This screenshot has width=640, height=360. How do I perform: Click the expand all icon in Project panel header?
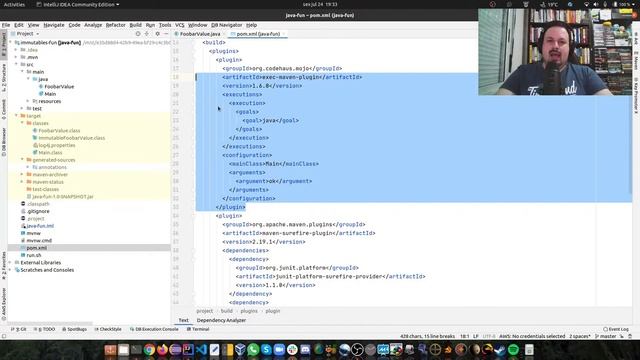(x=147, y=34)
